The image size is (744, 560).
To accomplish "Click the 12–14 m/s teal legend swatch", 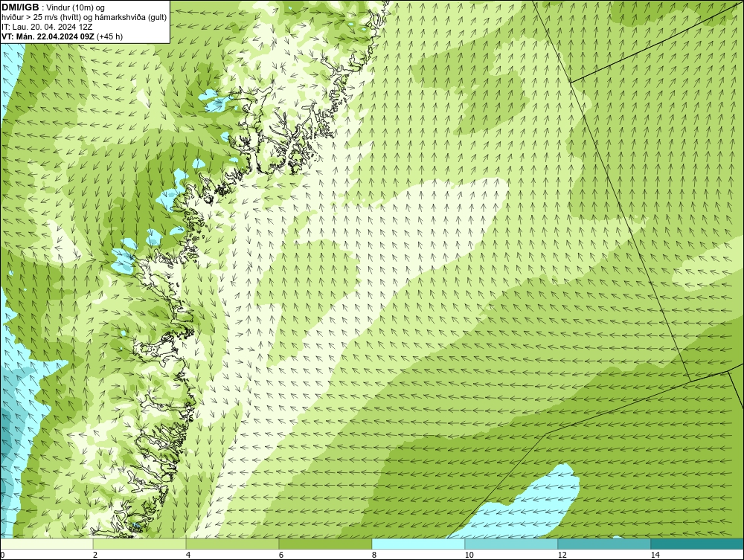I will tap(604, 544).
